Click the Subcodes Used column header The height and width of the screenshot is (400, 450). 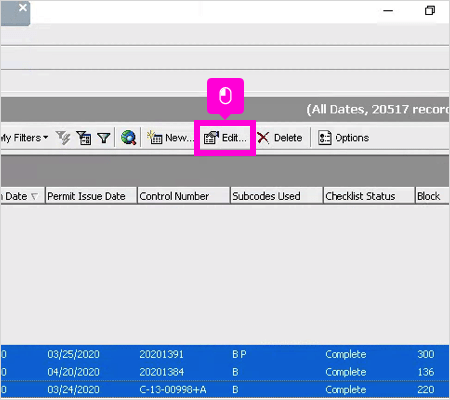[277, 196]
